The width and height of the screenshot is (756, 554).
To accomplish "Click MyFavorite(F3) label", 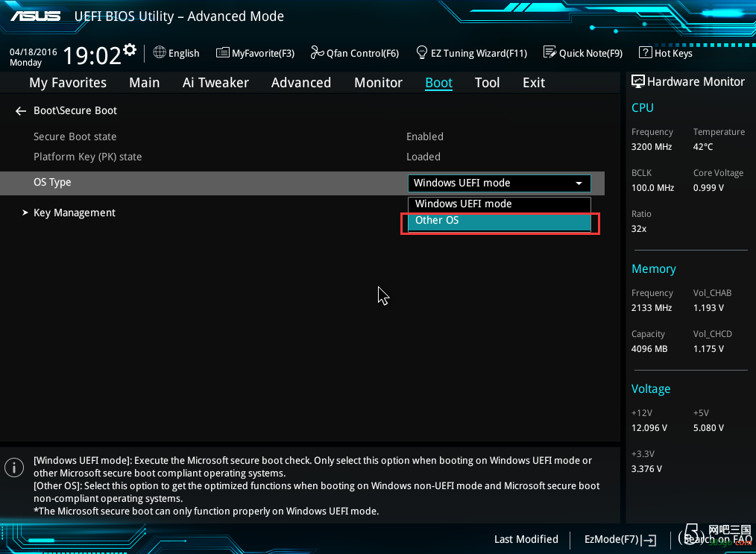I will pyautogui.click(x=263, y=53).
